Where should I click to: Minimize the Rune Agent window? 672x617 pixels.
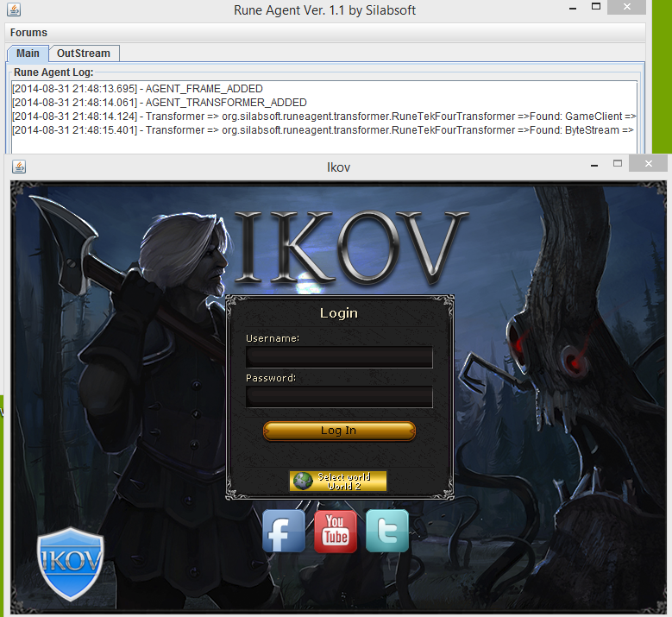point(573,8)
